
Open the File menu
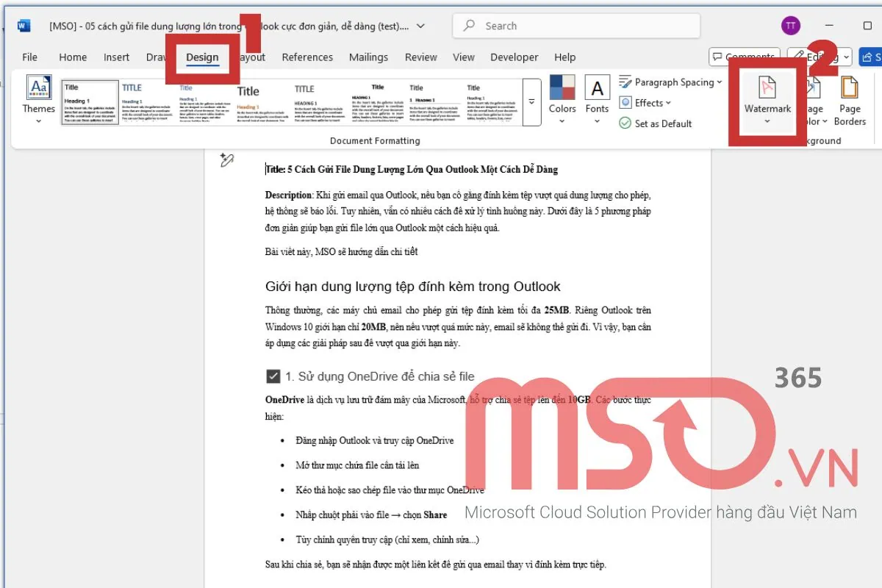pyautogui.click(x=29, y=57)
